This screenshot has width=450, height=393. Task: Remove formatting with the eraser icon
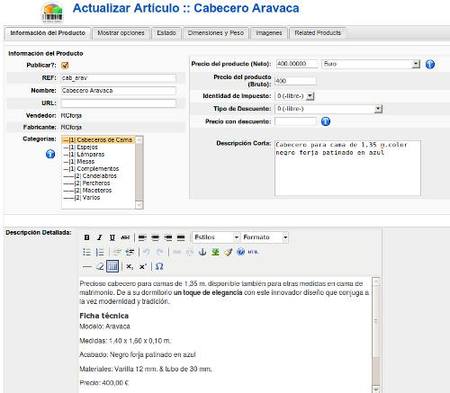pyautogui.click(x=100, y=266)
